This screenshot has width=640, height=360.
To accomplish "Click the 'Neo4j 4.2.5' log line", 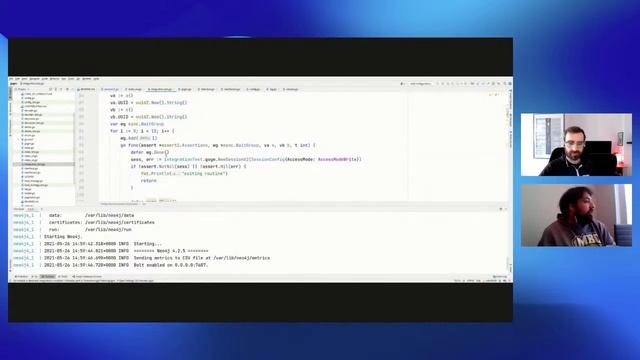I will click(x=171, y=251).
